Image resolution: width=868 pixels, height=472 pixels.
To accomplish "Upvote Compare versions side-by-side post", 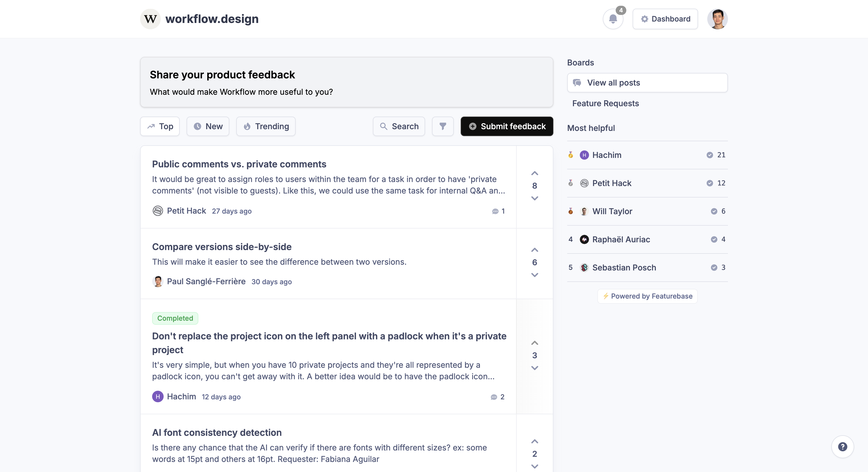I will pyautogui.click(x=535, y=250).
